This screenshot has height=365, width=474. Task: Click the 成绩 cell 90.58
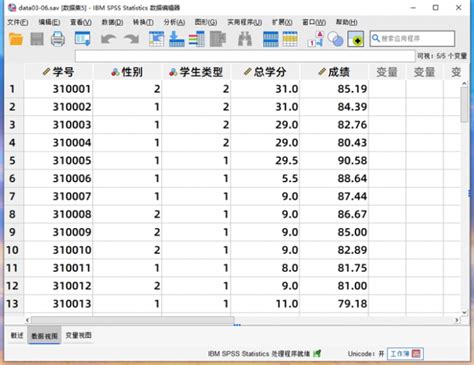tap(334, 160)
